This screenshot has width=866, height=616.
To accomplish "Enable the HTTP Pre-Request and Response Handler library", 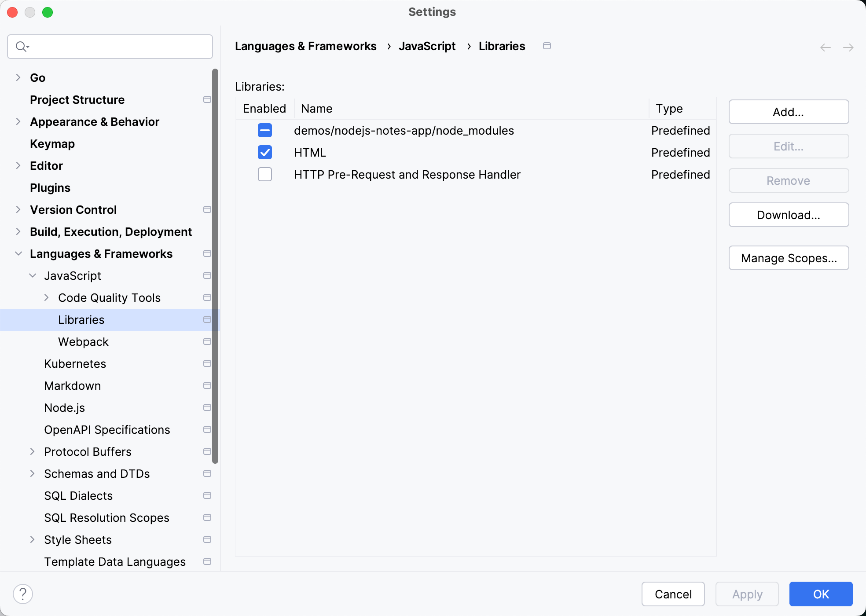I will click(x=264, y=174).
